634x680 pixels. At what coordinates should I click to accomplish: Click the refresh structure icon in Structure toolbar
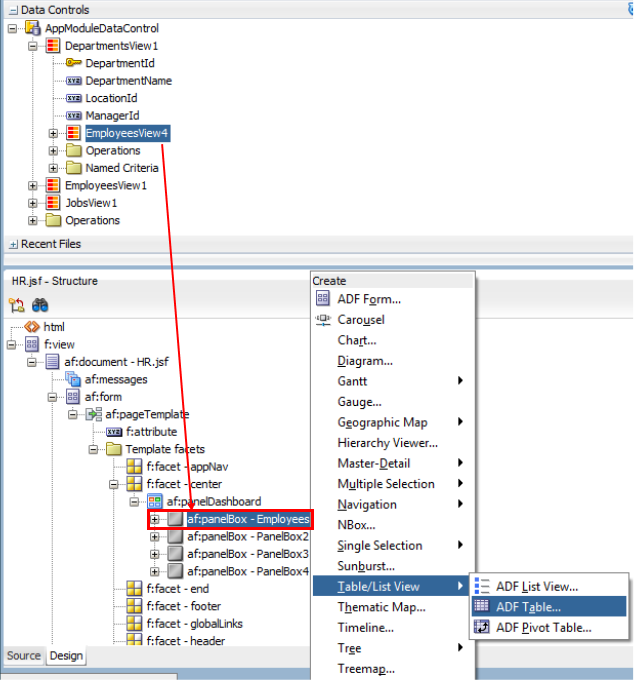[17, 305]
